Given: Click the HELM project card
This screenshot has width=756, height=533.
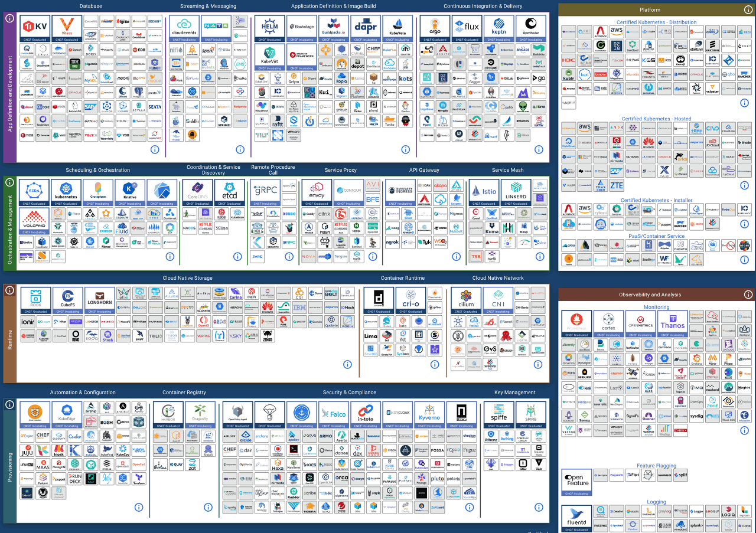Looking at the screenshot, I should [270, 28].
